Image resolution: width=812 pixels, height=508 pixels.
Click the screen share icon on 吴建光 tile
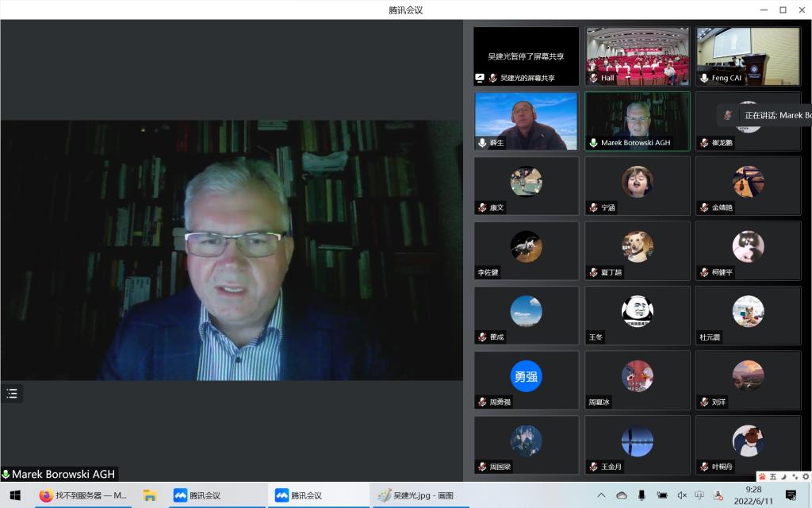(x=480, y=79)
